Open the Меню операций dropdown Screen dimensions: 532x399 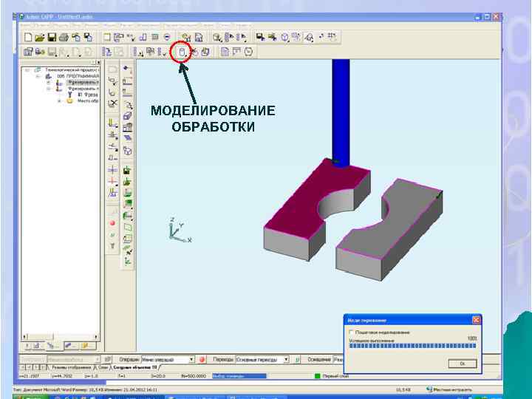click(x=191, y=359)
